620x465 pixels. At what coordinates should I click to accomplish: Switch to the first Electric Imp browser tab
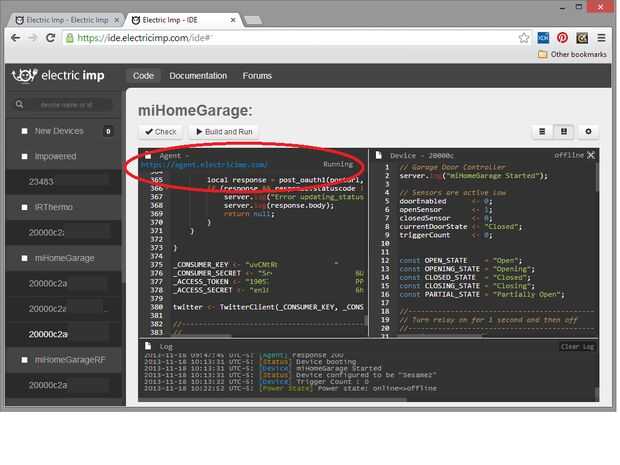point(66,20)
